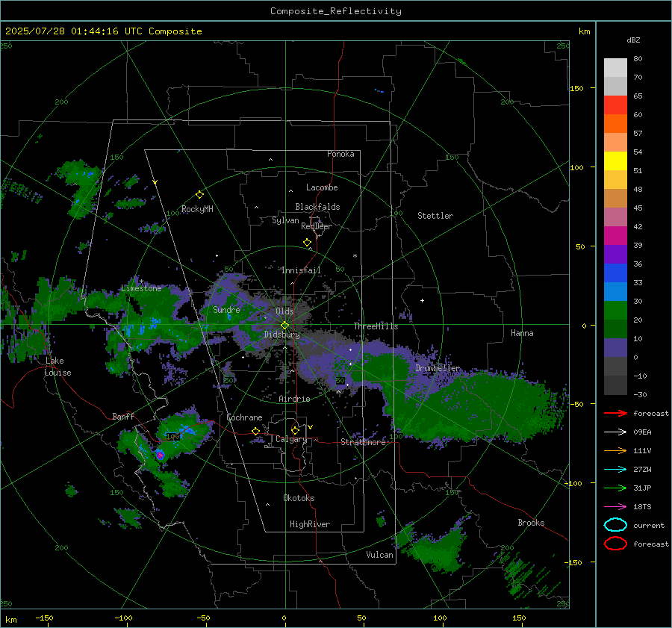Click the Drumheller town label
This screenshot has height=628, width=672.
coord(438,368)
